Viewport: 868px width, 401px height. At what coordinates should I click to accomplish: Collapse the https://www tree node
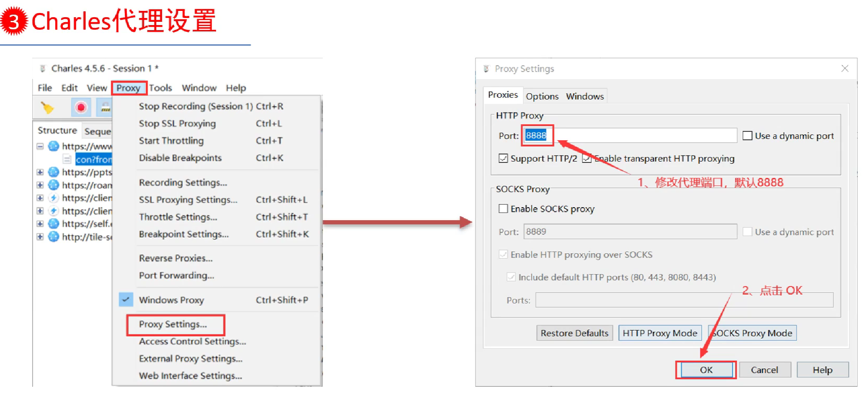click(40, 146)
